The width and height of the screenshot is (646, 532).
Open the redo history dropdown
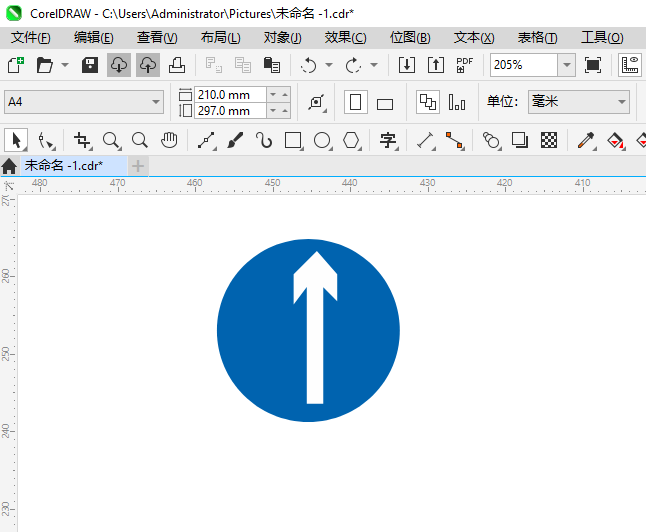(x=374, y=65)
